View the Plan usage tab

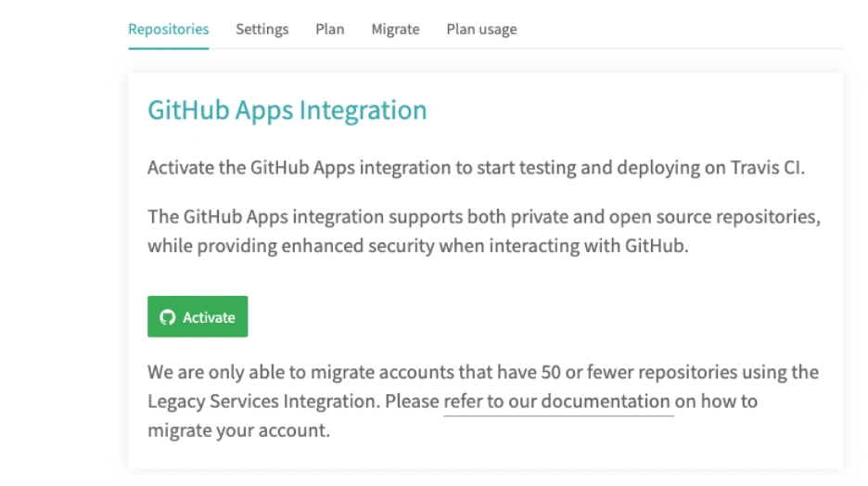(x=481, y=30)
